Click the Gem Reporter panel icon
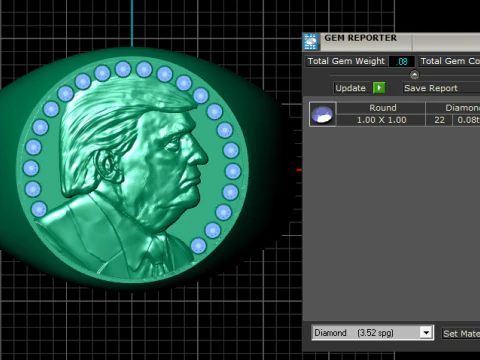480x360 pixels. [311, 42]
